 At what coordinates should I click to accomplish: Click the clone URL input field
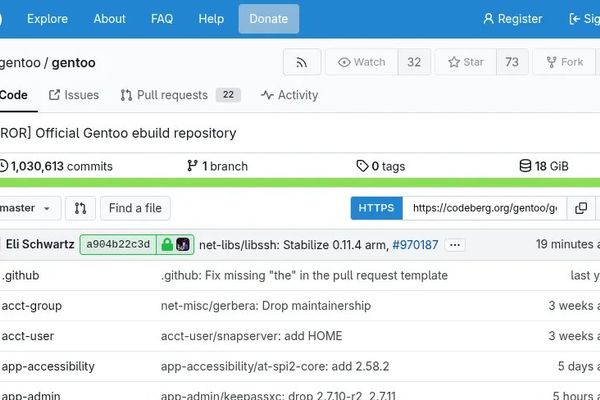tap(484, 208)
